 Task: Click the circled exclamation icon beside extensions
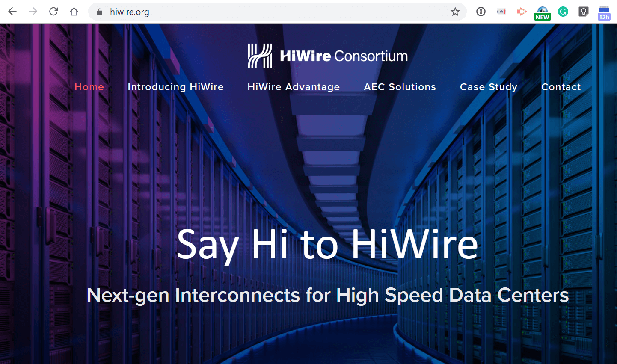pos(481,12)
